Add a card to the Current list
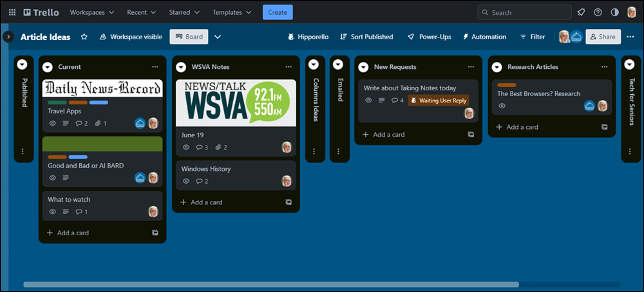Screen dimensions: 644x292 point(68,233)
